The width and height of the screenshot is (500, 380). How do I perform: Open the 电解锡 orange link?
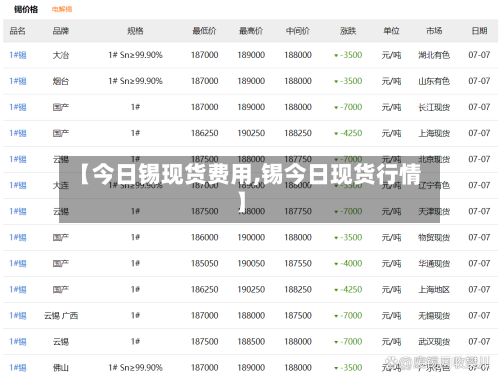click(x=62, y=9)
